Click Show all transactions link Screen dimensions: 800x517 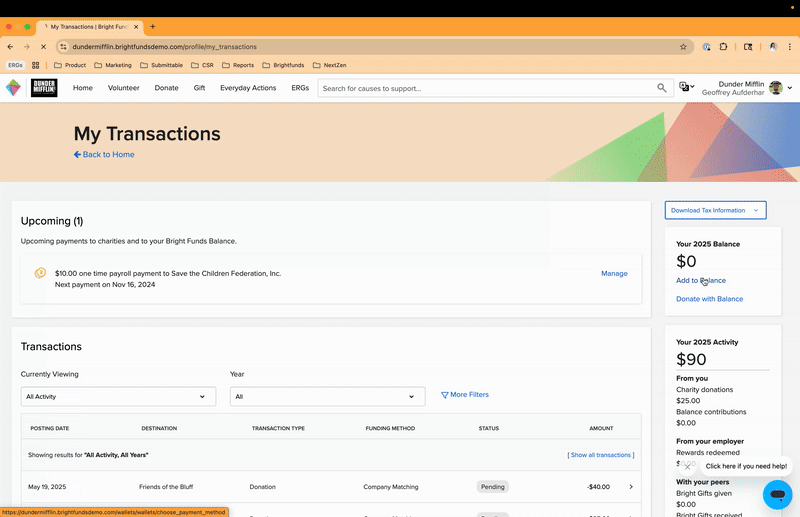coord(601,455)
